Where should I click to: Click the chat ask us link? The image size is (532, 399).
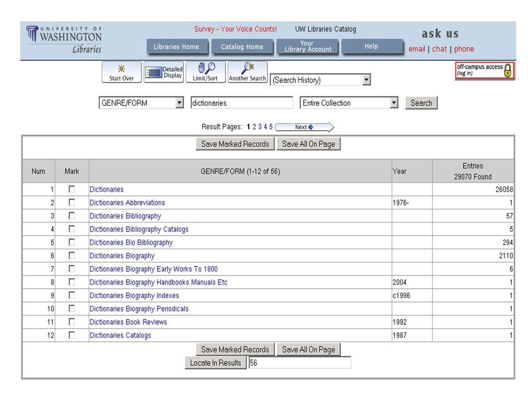439,49
